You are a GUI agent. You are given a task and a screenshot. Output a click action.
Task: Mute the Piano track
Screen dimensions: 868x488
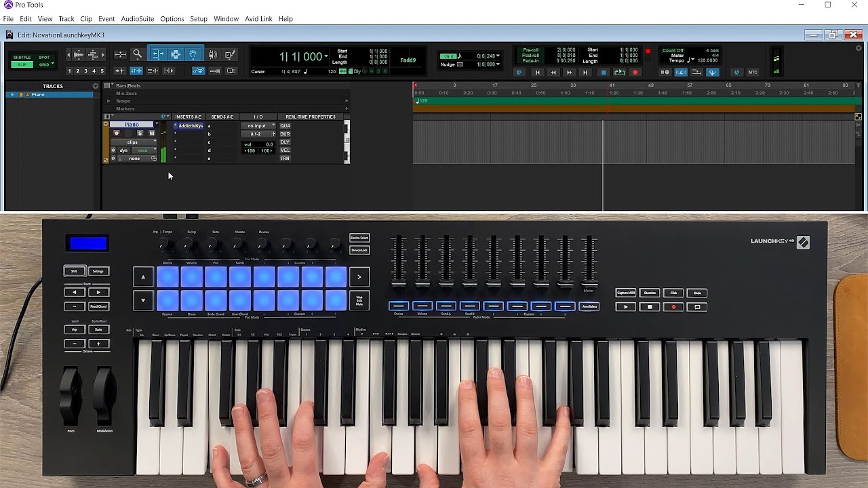coord(153,134)
